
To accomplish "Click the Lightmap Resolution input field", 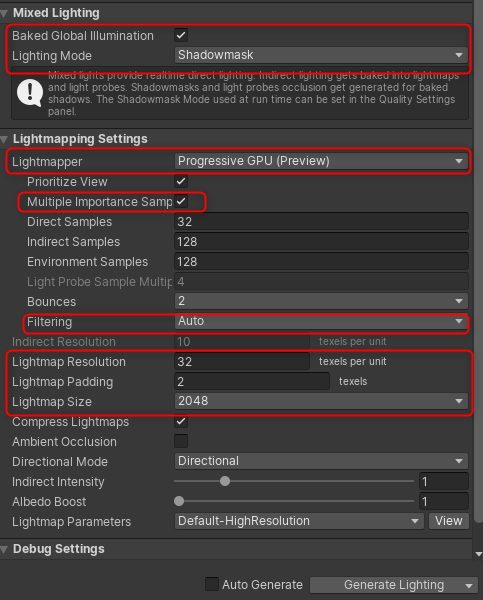I will [x=242, y=361].
